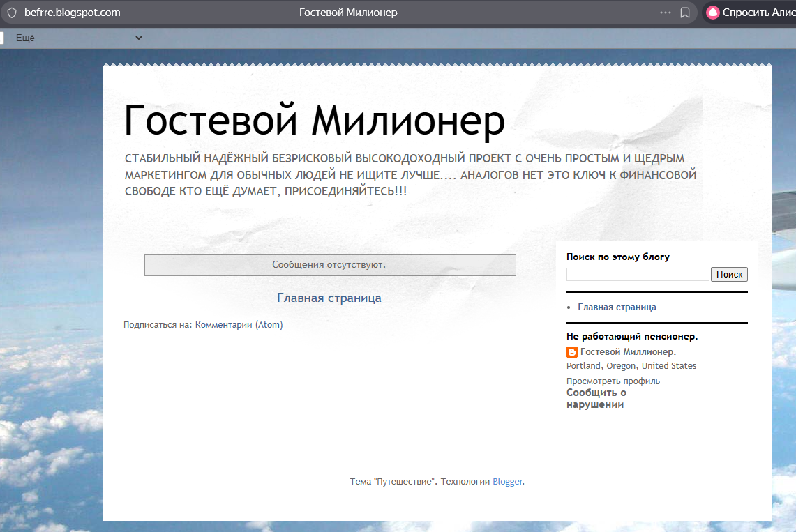This screenshot has width=796, height=532.
Task: Subscribe via "Комментарии (Atom)" link
Action: coord(240,324)
